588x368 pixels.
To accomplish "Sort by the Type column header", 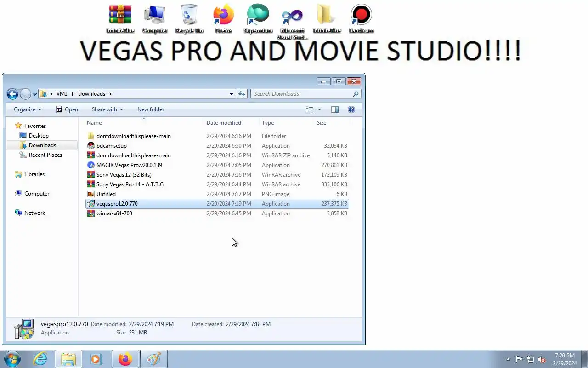I will coord(287,123).
